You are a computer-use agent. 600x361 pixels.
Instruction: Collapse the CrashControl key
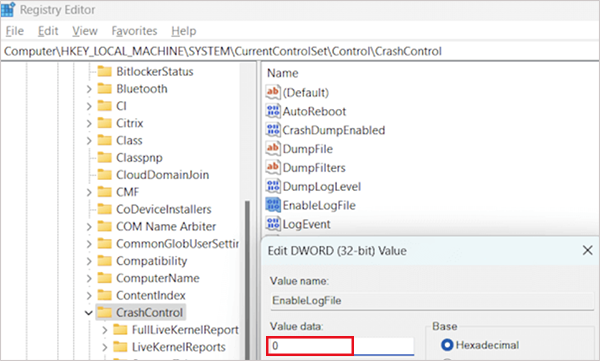pyautogui.click(x=88, y=313)
